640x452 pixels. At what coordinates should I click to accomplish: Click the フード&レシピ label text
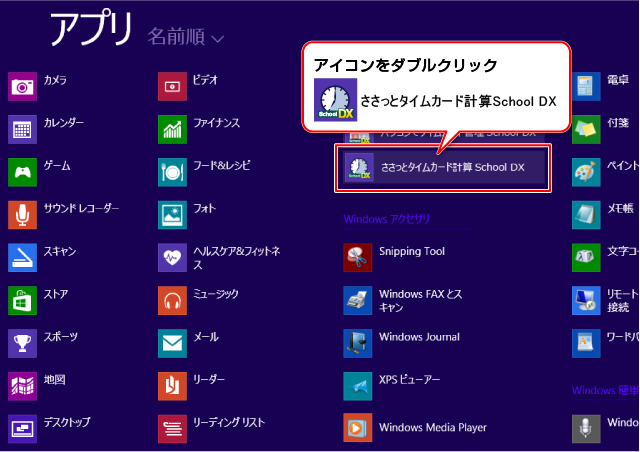pos(222,165)
